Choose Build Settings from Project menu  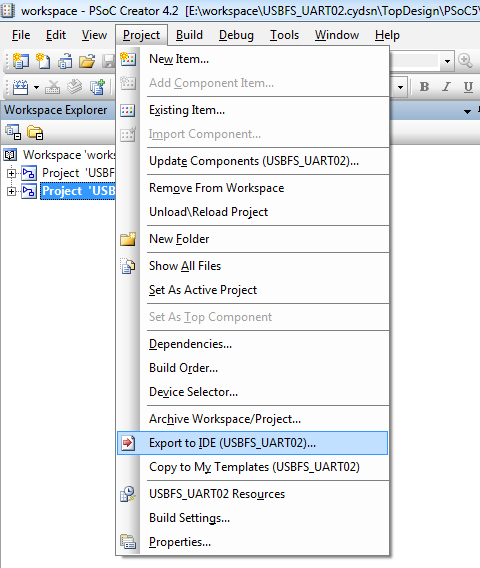point(189,518)
